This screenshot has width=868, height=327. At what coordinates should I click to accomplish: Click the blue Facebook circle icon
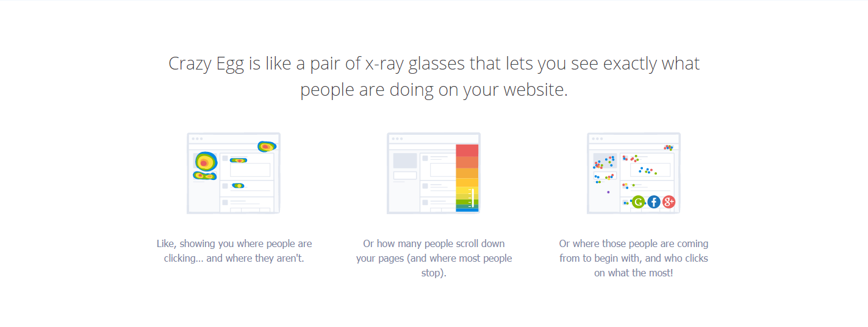(654, 202)
